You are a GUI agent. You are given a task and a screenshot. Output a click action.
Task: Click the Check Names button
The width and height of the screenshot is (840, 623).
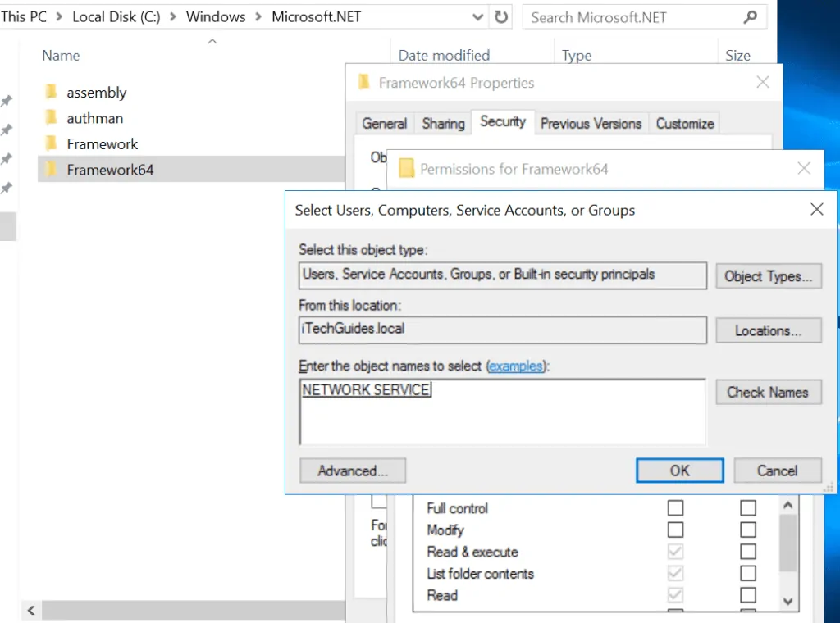click(x=768, y=392)
